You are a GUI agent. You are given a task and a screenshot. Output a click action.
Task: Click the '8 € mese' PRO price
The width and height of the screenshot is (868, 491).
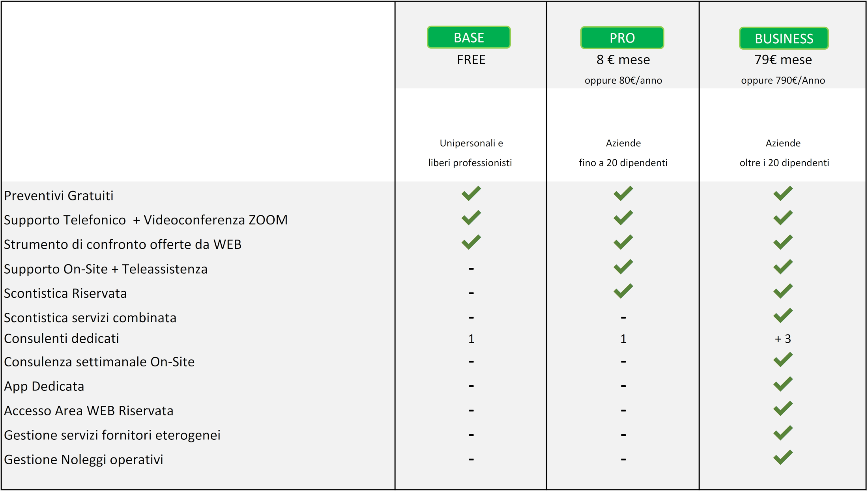click(623, 60)
